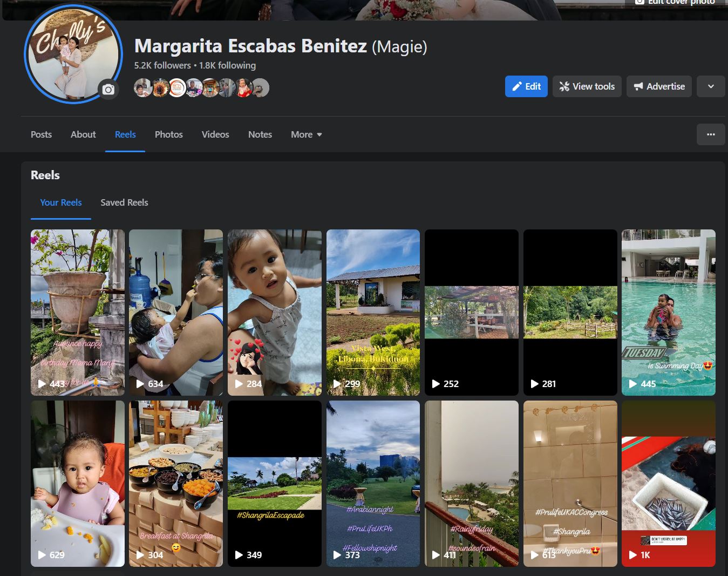Click the camera icon on profile picture
Viewport: 728px width, 576px height.
coord(108,89)
